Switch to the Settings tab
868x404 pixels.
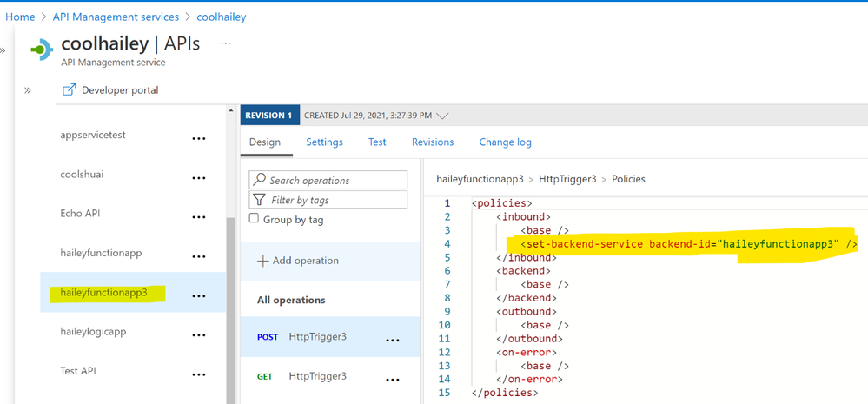point(324,142)
